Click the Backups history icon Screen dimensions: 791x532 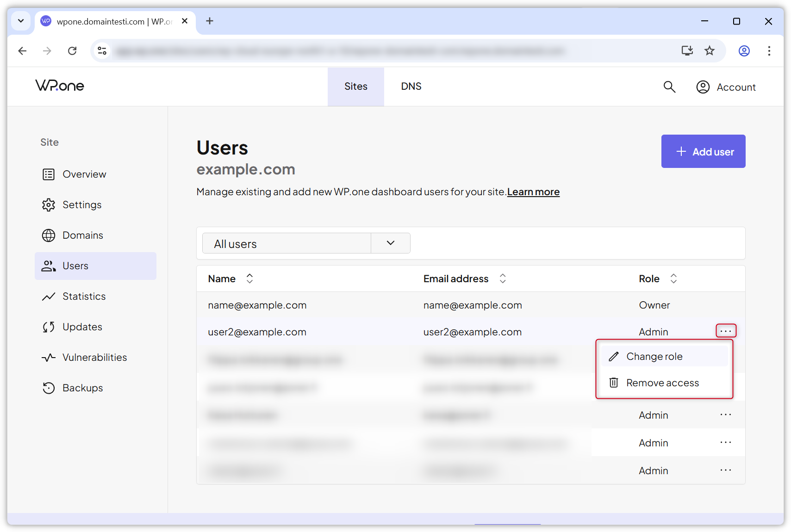click(x=49, y=388)
